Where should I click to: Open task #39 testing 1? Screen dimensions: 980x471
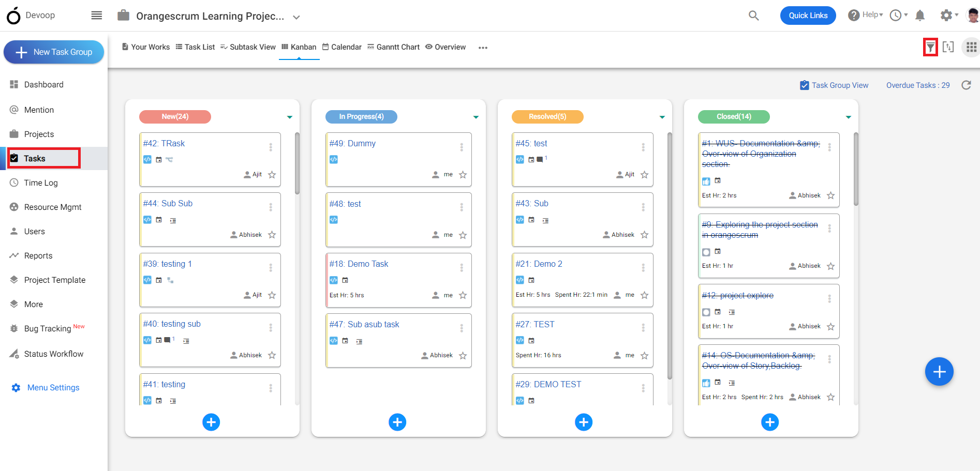coord(168,264)
